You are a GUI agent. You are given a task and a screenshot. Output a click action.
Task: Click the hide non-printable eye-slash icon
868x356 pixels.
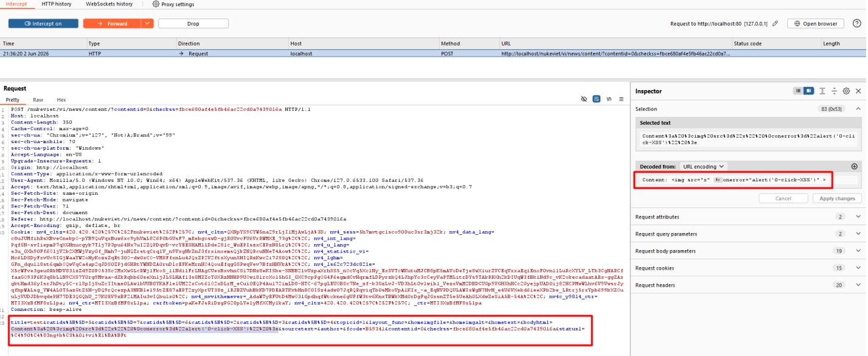point(584,99)
